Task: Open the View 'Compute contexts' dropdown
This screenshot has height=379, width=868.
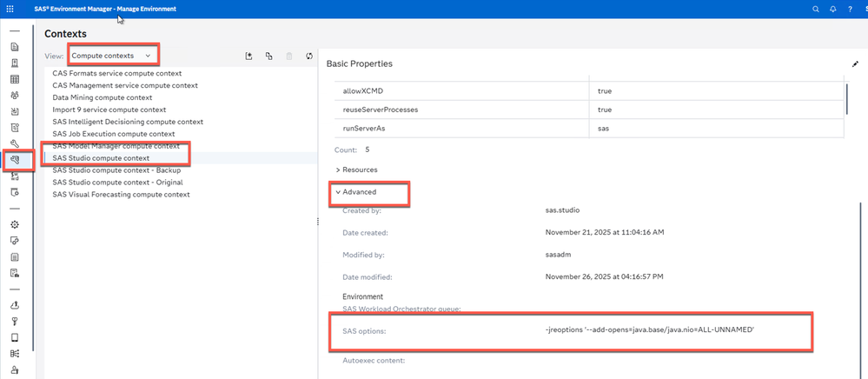Action: pos(112,56)
